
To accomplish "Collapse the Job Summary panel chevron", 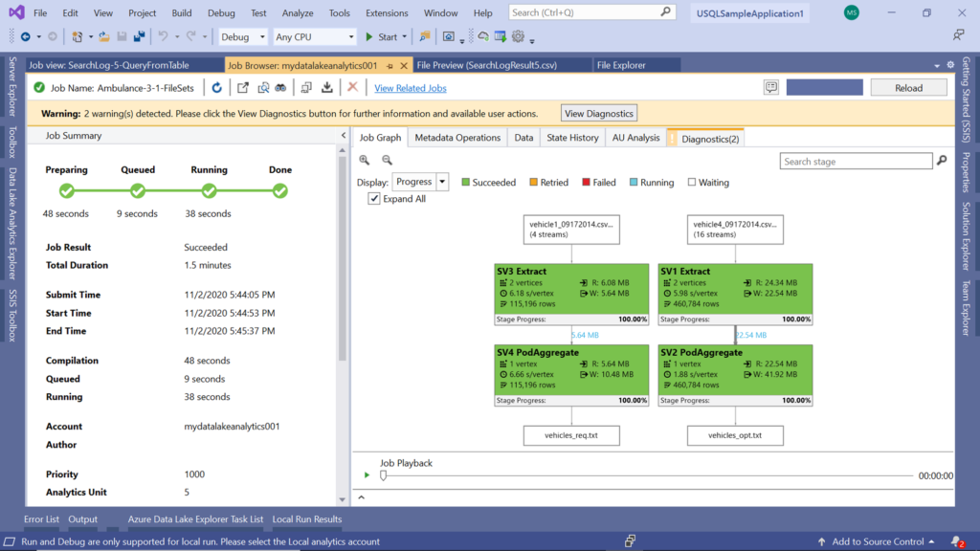I will [343, 135].
